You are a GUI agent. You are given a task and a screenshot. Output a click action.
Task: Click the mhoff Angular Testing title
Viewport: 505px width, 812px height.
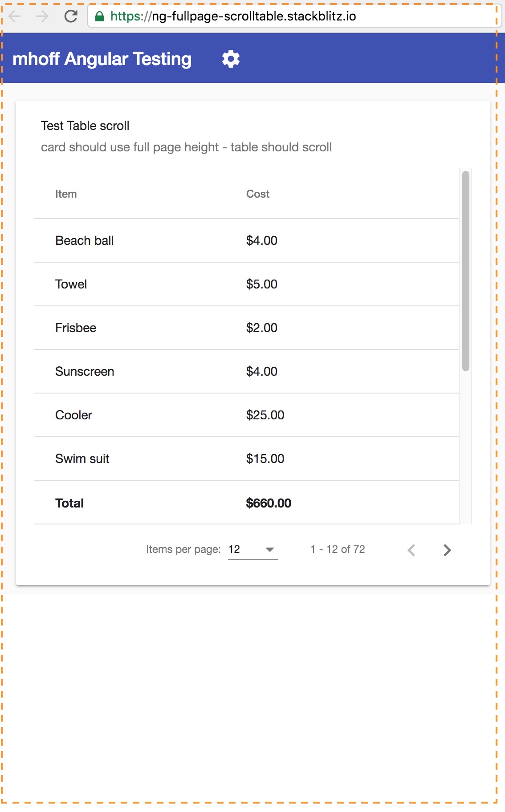click(x=102, y=59)
